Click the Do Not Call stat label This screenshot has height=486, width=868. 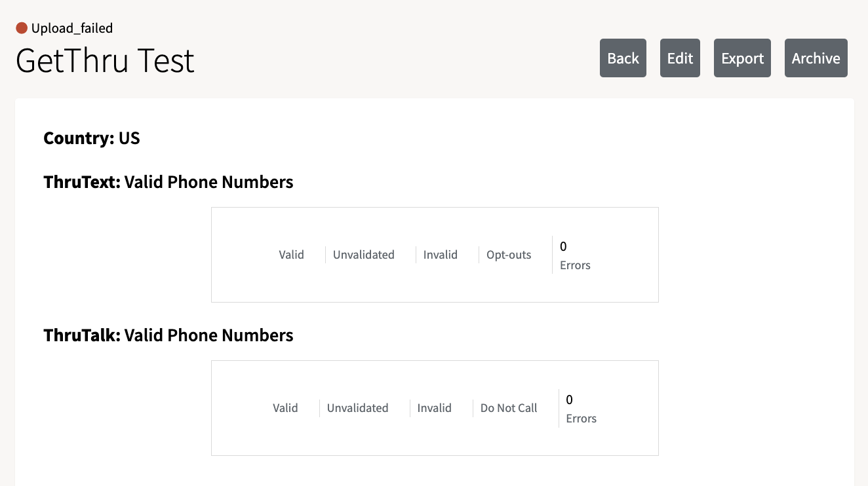tap(509, 408)
